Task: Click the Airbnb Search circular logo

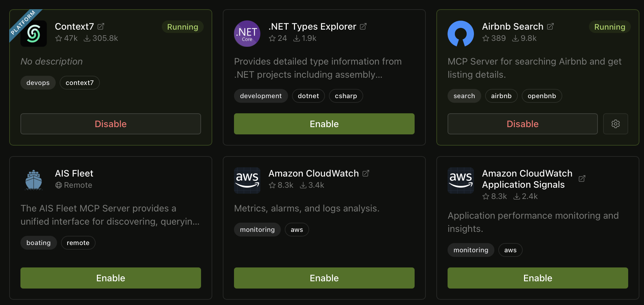Action: [x=460, y=33]
